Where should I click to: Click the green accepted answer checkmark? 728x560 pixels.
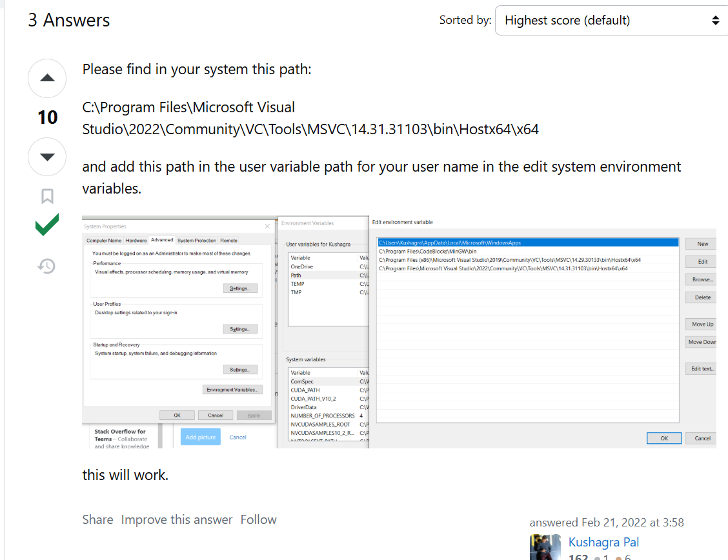pyautogui.click(x=47, y=225)
